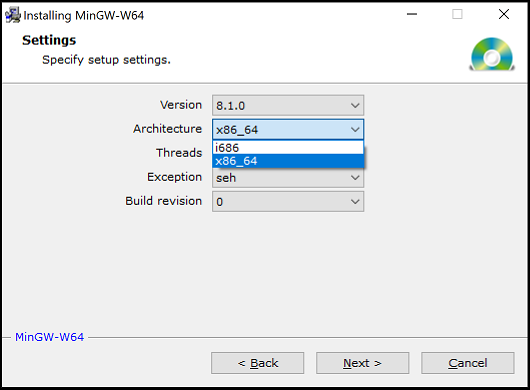This screenshot has width=530, height=390.
Task: Click the MinGW-W64 blue link text
Action: [49, 337]
